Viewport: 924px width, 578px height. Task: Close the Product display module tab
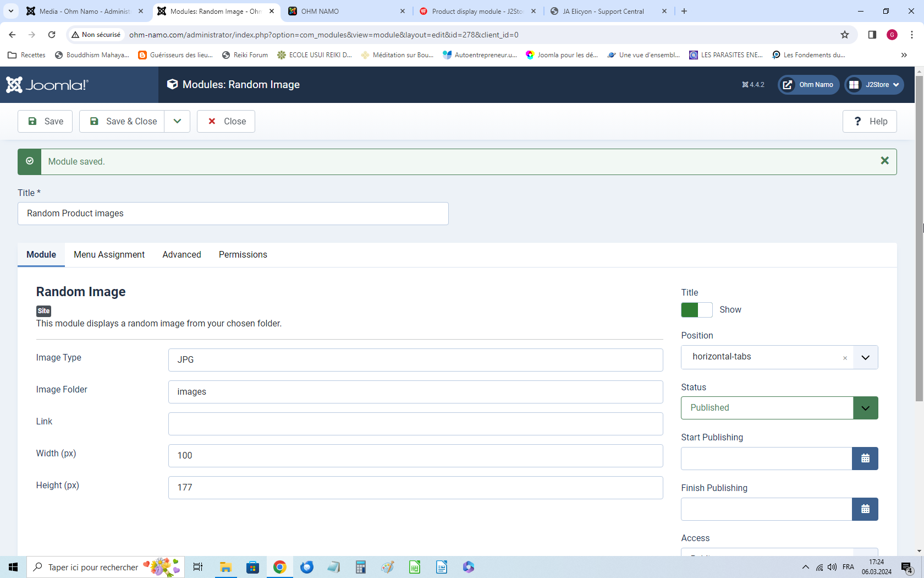coord(533,11)
